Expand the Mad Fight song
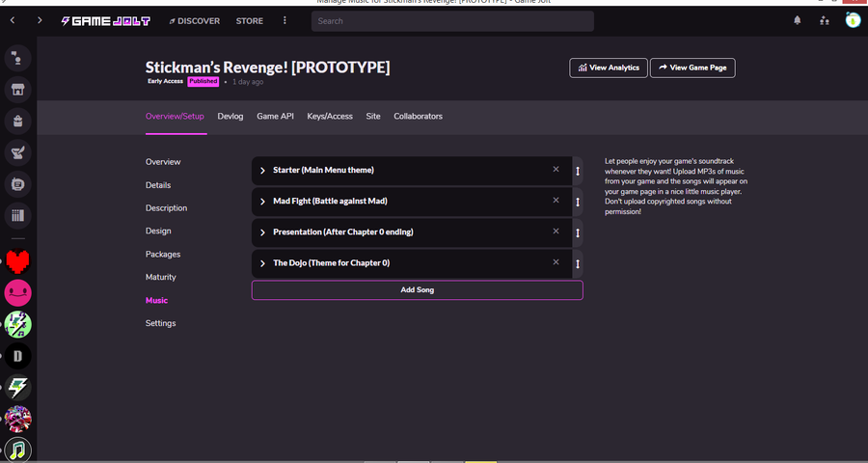 tap(262, 202)
